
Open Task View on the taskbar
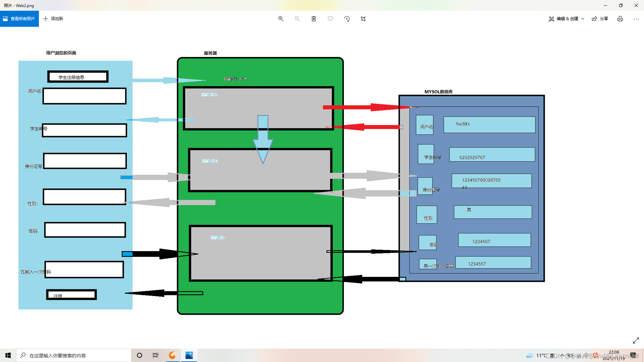coord(156,355)
